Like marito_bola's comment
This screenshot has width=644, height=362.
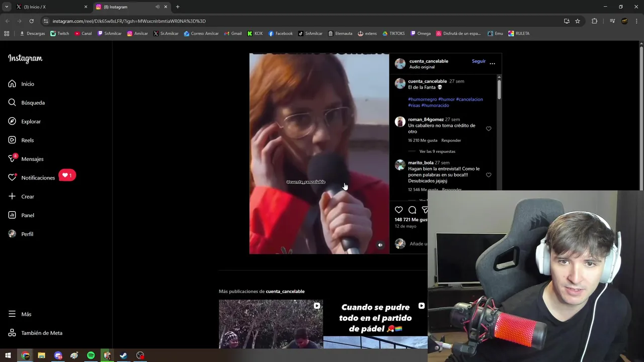[x=489, y=175]
